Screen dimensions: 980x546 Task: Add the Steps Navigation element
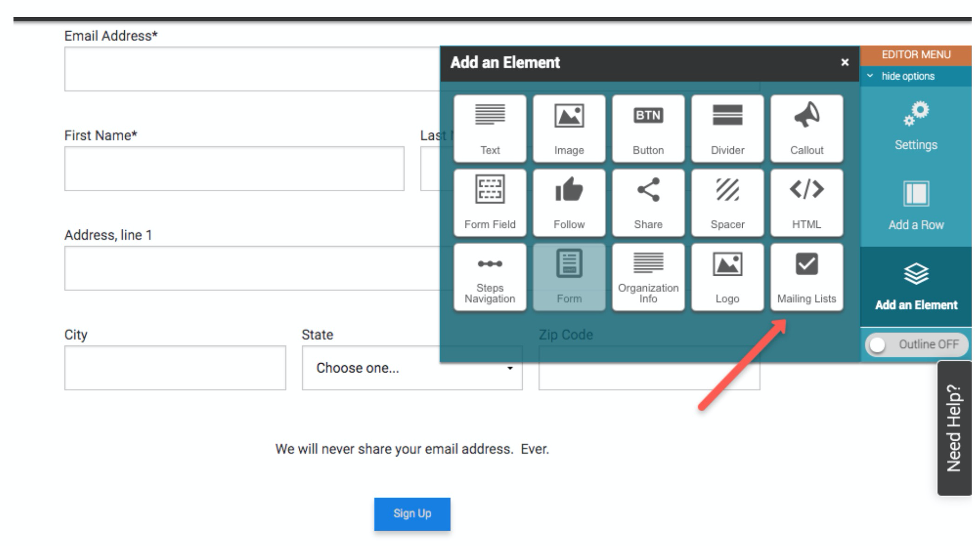(x=490, y=277)
